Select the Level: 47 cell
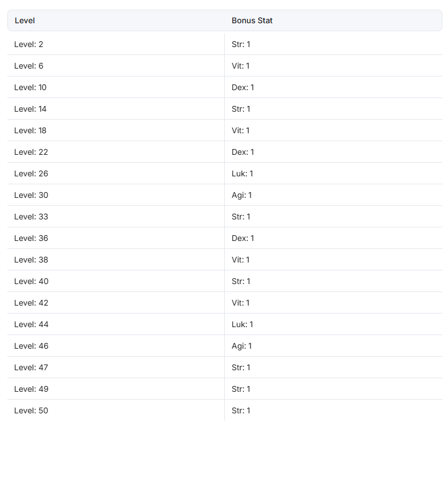This screenshot has width=448, height=491. 116,367
